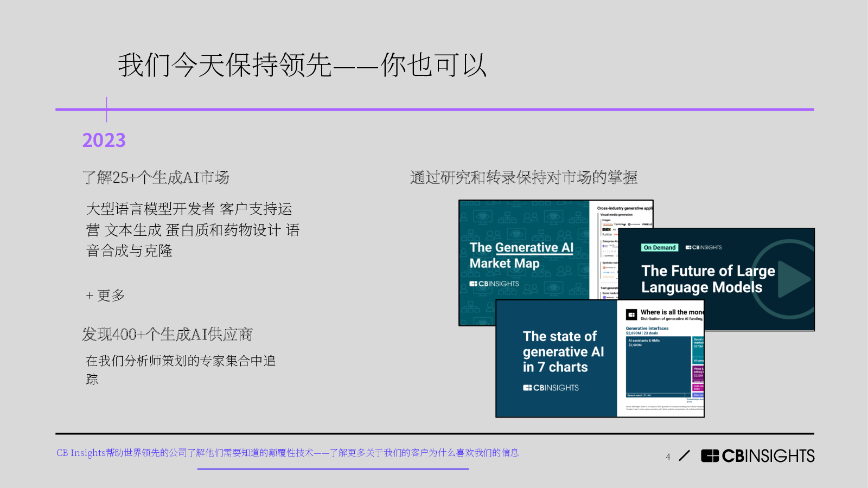Open The state of generative AI in 7 charts thumbnail
This screenshot has width=868, height=488.
click(x=600, y=358)
